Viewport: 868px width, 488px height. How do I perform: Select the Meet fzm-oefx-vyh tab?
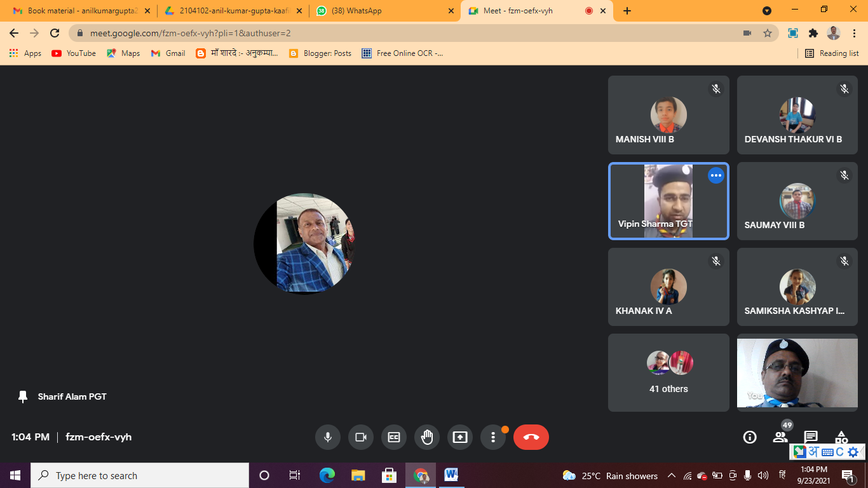click(536, 11)
